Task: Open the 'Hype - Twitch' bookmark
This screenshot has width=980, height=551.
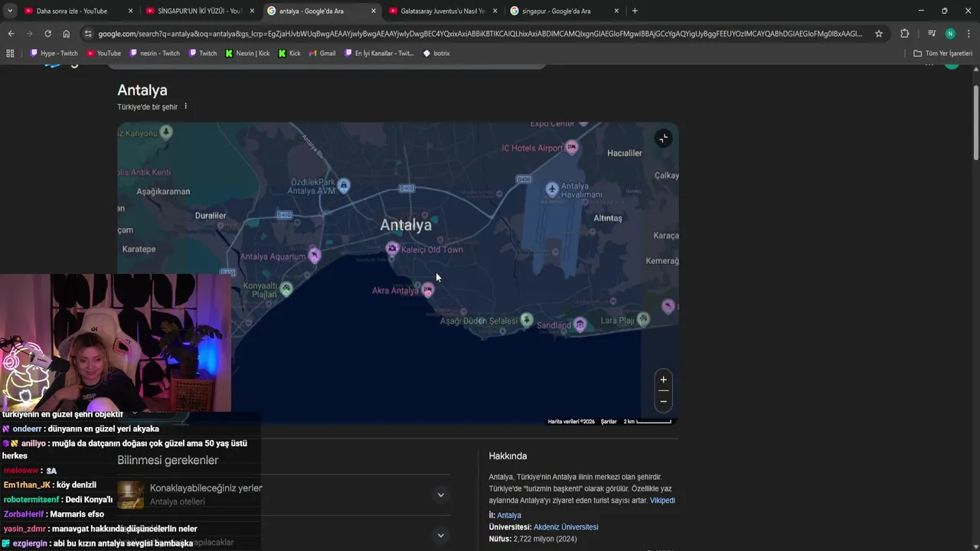Action: tap(54, 54)
